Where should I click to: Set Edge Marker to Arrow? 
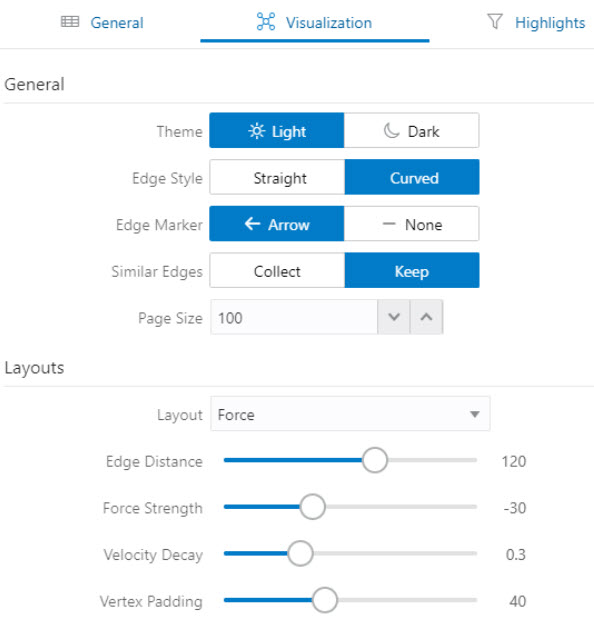tap(277, 224)
